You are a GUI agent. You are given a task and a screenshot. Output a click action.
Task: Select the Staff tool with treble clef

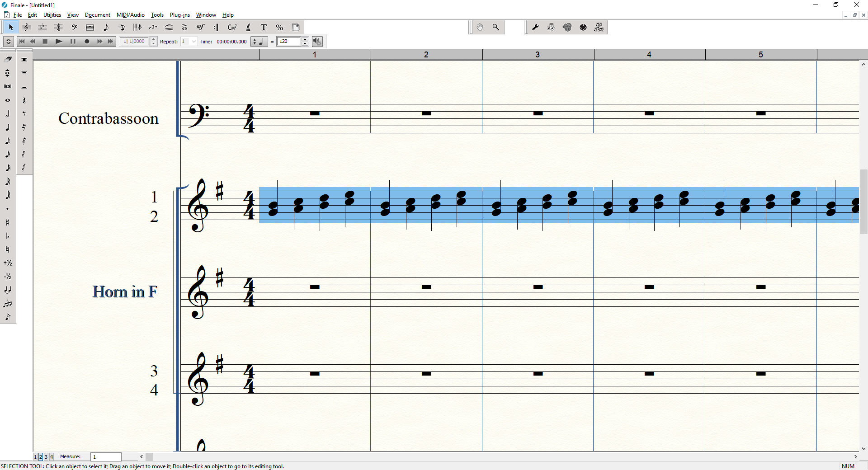pyautogui.click(x=26, y=28)
